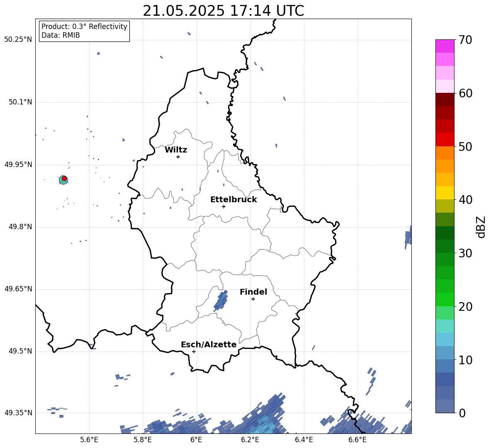Click the bright green colorbar segment above 20

click(445, 299)
